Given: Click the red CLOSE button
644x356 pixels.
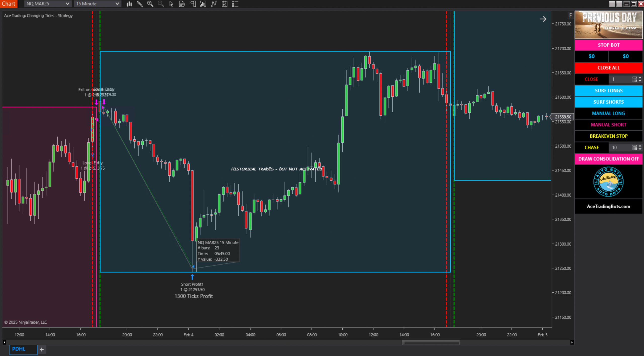Looking at the screenshot, I should pyautogui.click(x=591, y=79).
